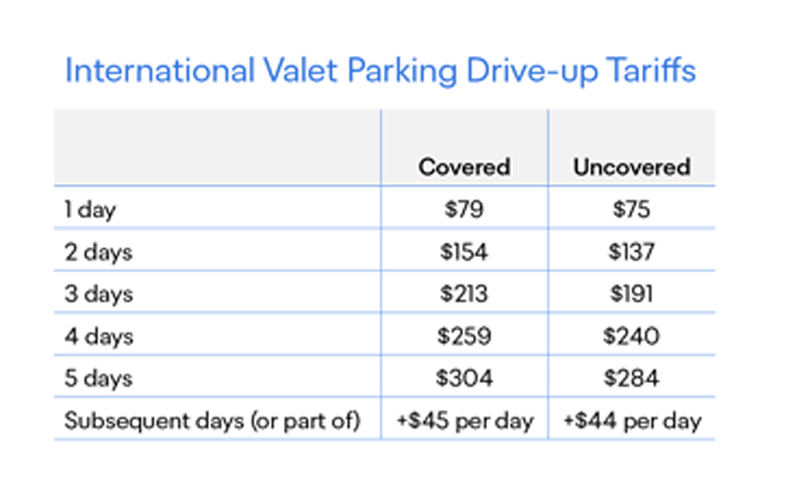Click the Subsequent days (or part of) label
The height and width of the screenshot is (500, 800).
[x=211, y=420]
